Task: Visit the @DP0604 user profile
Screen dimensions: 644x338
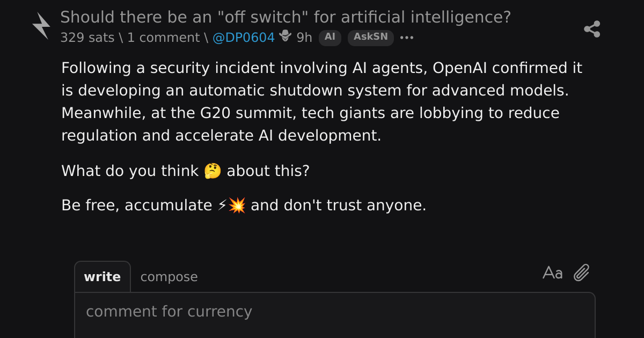Action: 244,38
